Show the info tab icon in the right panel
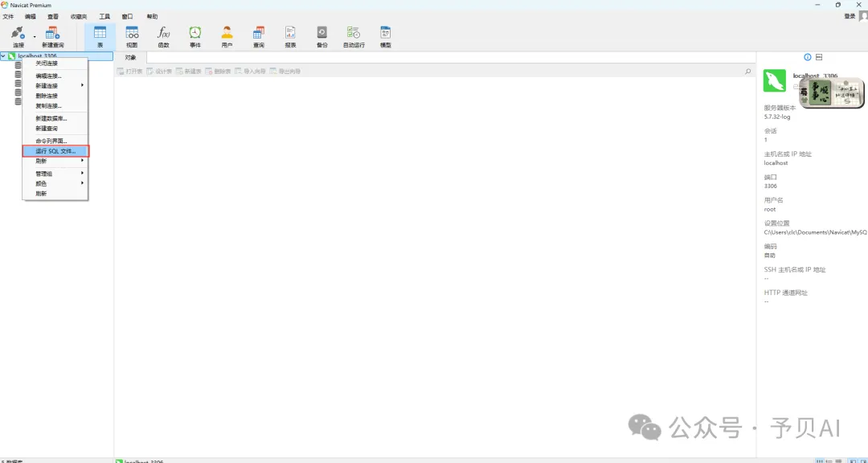Screen dimensions: 868x463 pos(807,57)
